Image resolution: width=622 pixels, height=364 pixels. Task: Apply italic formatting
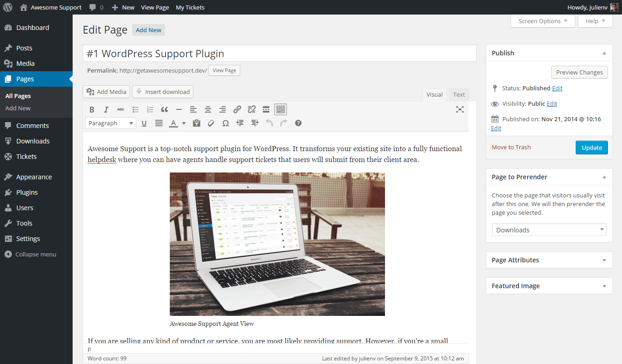(x=106, y=109)
